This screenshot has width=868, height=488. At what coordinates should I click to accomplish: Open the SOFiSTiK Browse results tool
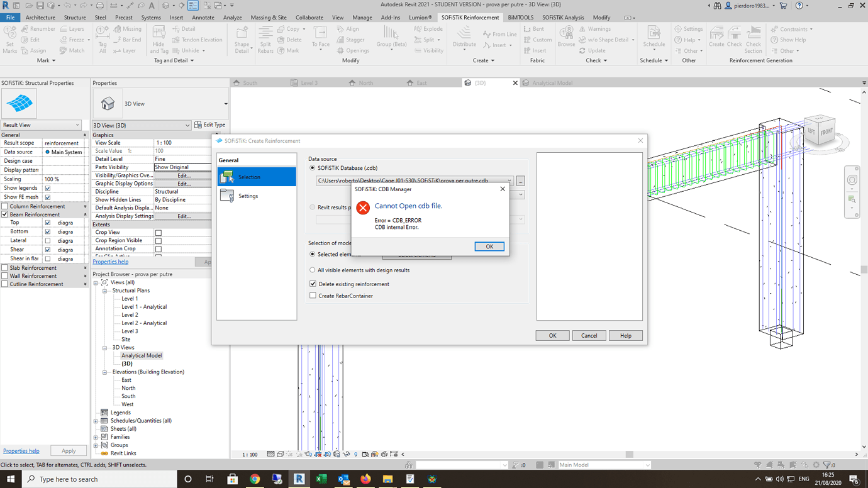click(x=566, y=38)
